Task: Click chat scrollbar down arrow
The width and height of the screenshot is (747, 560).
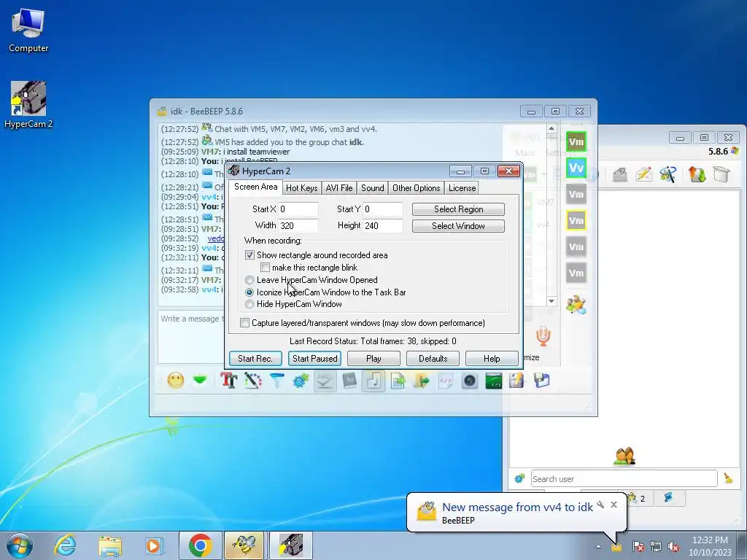Action: (x=551, y=301)
